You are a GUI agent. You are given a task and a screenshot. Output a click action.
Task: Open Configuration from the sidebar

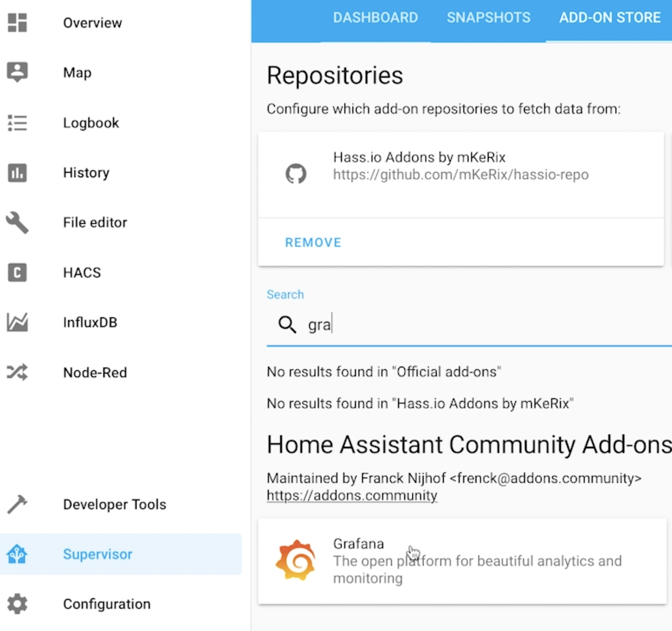121,604
